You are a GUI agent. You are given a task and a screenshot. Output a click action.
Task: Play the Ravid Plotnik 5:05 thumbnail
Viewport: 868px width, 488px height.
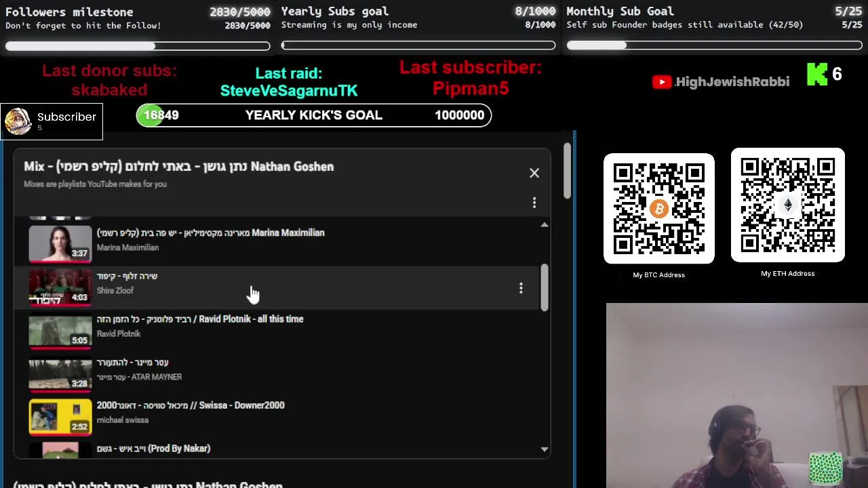coord(60,331)
